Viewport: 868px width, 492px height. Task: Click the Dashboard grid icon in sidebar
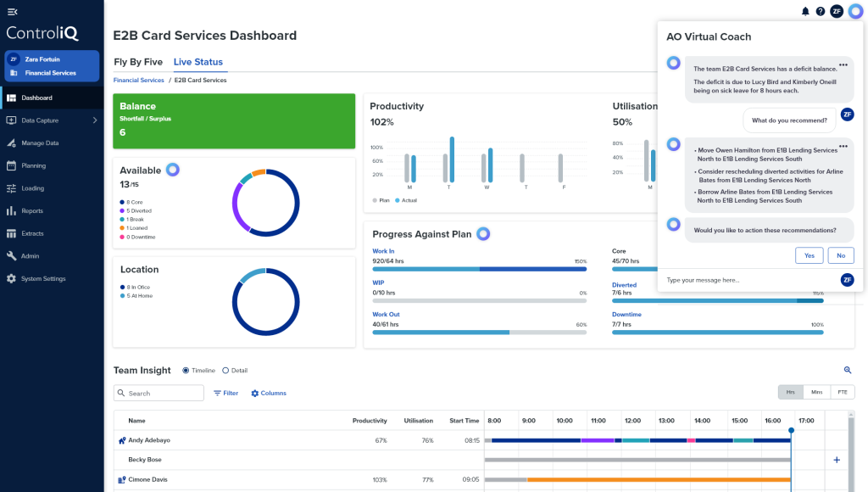click(11, 98)
